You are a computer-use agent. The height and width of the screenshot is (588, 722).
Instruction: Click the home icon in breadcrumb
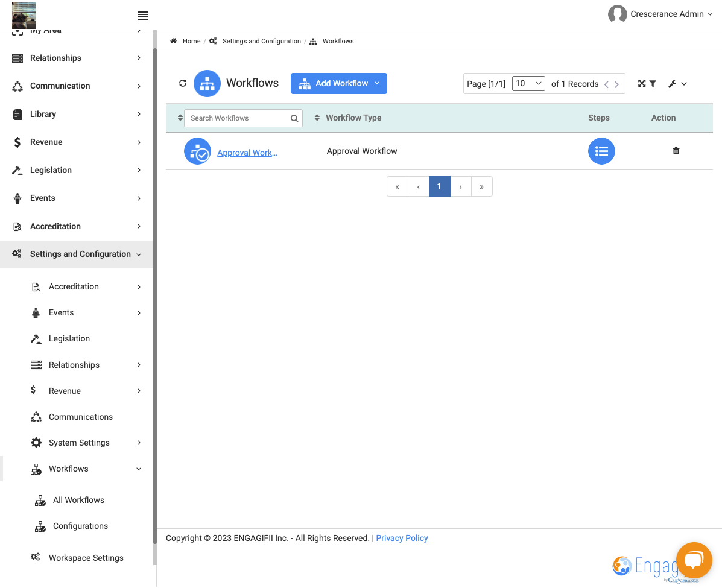pos(174,41)
